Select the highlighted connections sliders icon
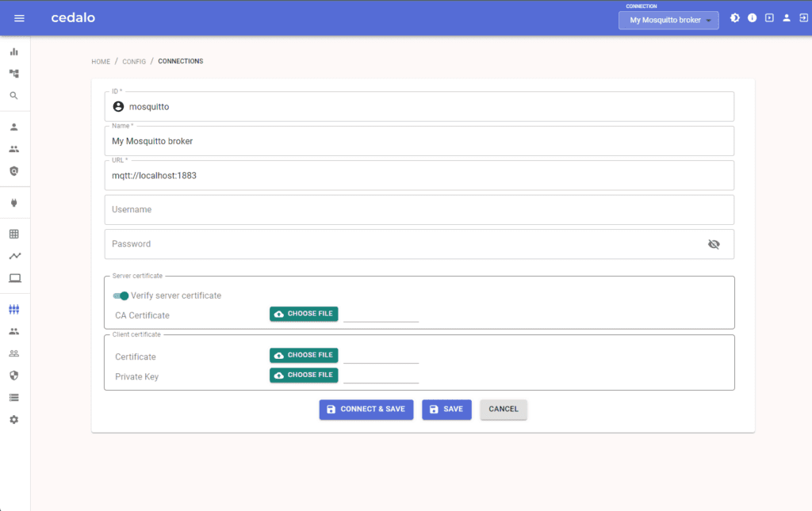812x511 pixels. pyautogui.click(x=14, y=309)
